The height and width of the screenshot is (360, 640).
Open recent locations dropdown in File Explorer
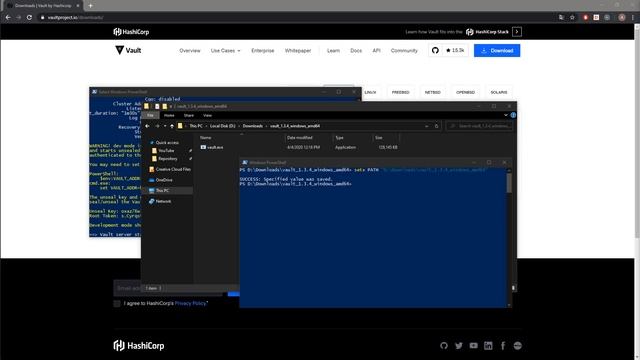point(165,126)
